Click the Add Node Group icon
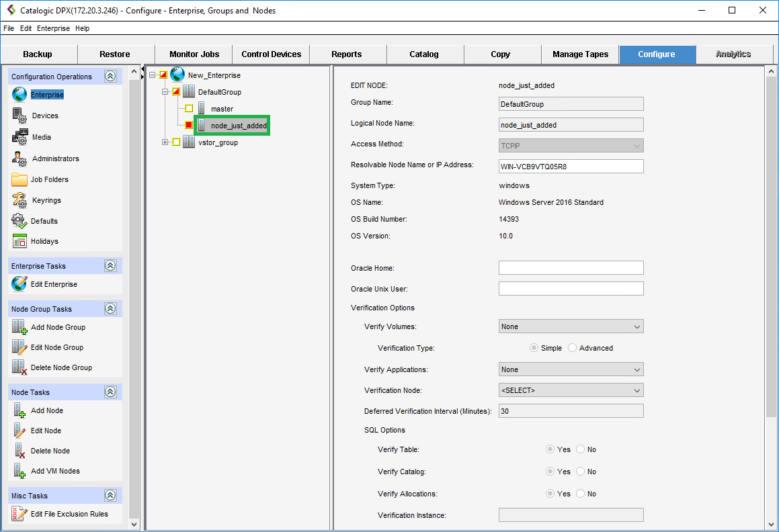The height and width of the screenshot is (532, 779). click(x=19, y=327)
